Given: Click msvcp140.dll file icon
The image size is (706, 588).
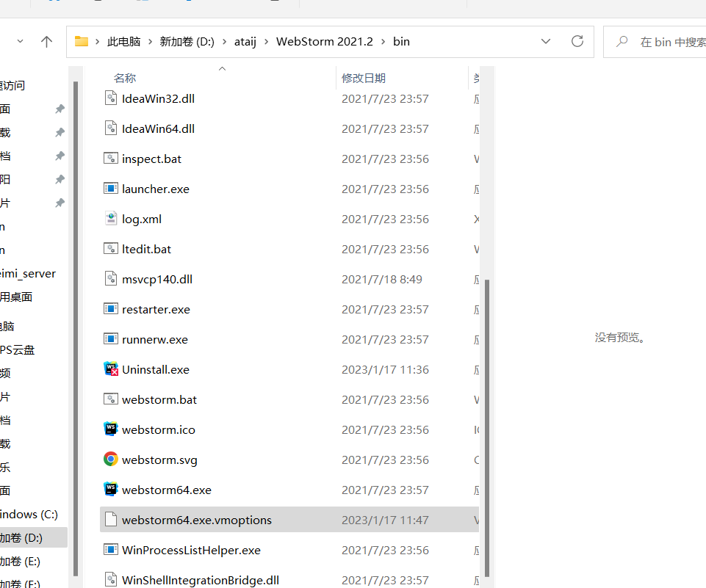Looking at the screenshot, I should (x=111, y=278).
